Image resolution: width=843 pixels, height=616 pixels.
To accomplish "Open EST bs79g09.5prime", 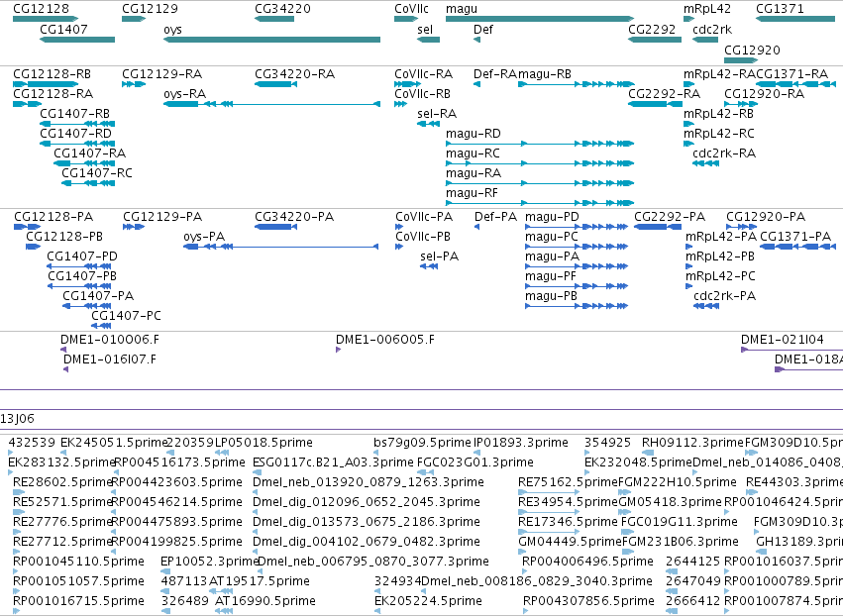I will coord(423,443).
